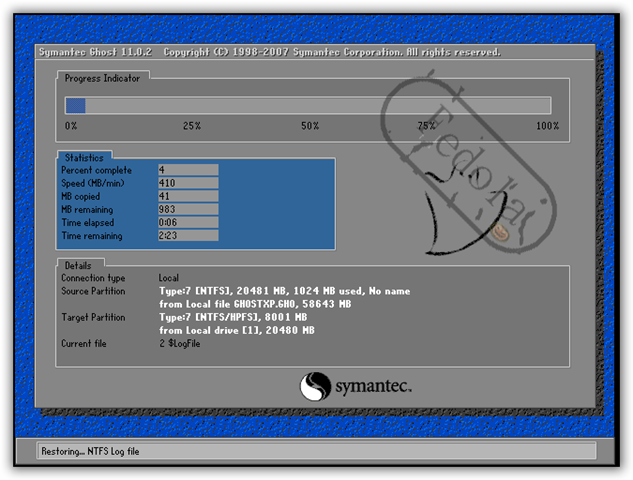The width and height of the screenshot is (633, 480).
Task: Select the Time remaining value field
Action: coord(188,236)
